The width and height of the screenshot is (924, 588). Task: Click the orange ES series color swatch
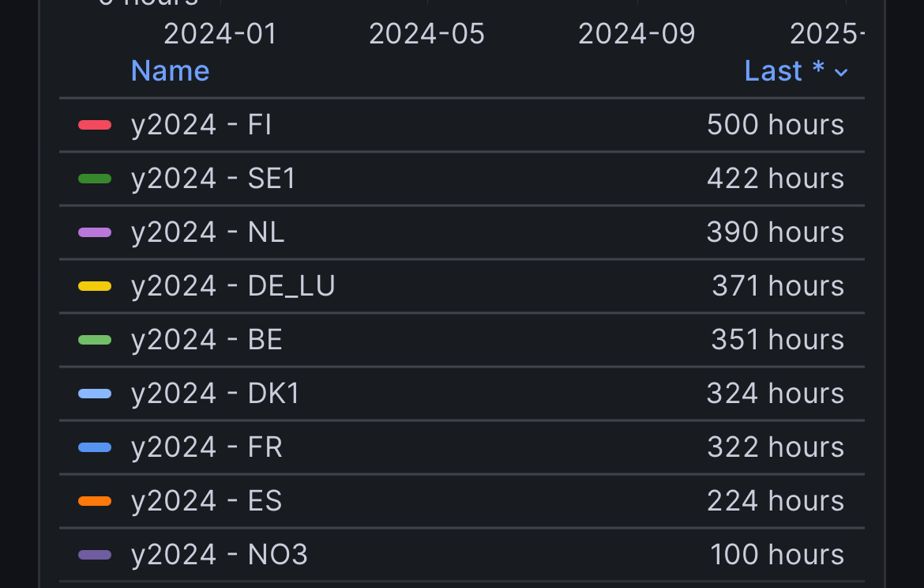coord(95,501)
